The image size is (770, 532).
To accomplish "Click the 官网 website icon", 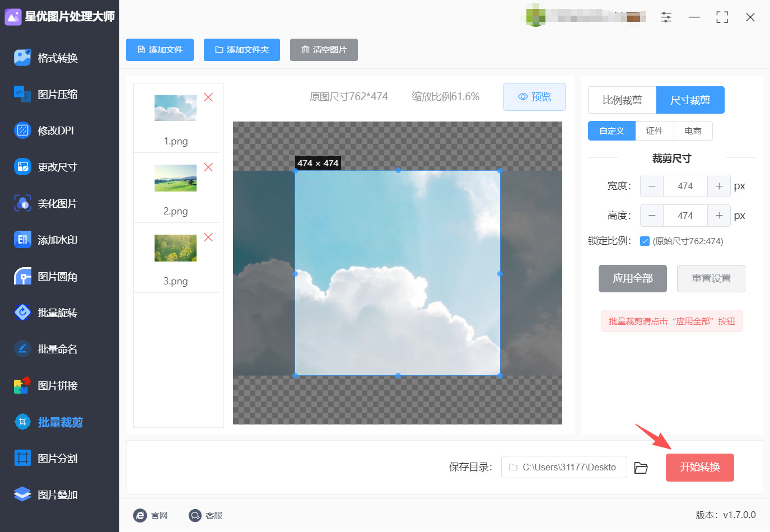I will (140, 515).
